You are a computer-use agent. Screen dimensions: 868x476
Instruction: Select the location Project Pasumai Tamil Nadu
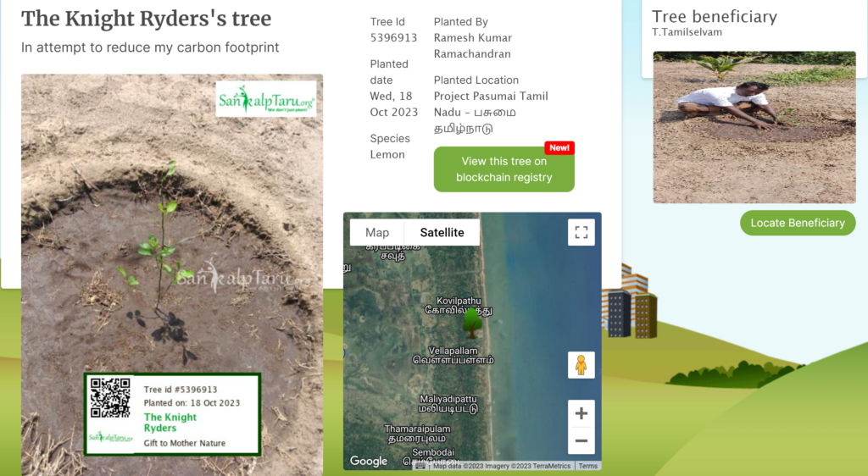pos(491,113)
